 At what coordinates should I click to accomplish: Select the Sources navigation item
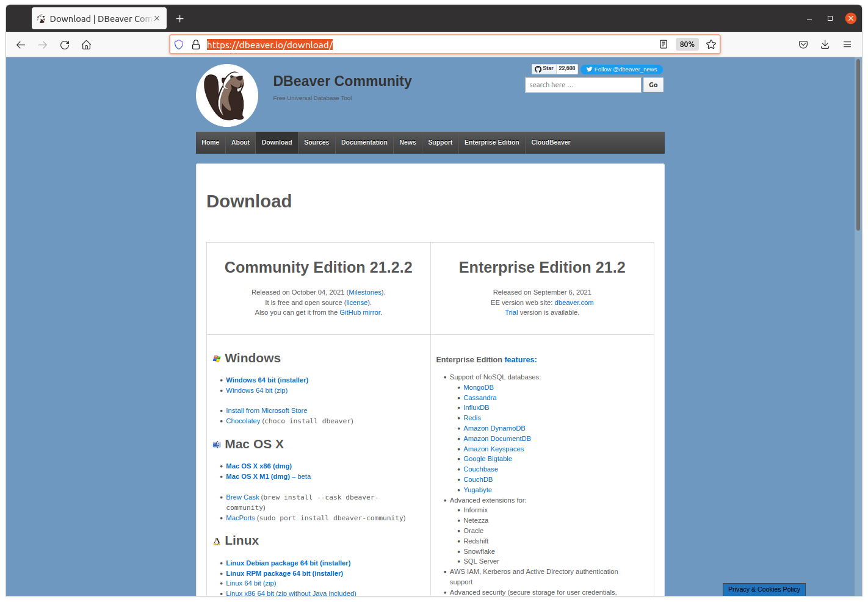tap(316, 143)
